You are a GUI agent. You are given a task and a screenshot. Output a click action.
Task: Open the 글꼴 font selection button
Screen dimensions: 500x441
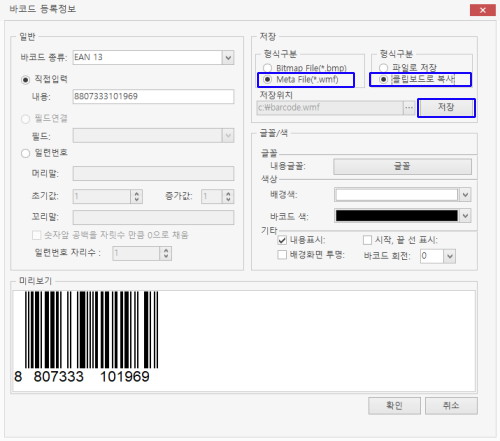coord(402,166)
